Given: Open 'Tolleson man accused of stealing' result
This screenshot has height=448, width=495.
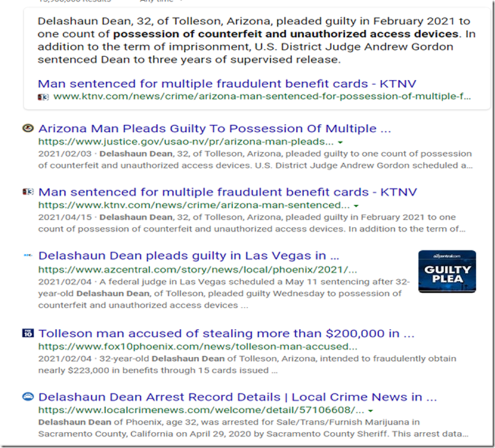Looking at the screenshot, I should pos(226,334).
